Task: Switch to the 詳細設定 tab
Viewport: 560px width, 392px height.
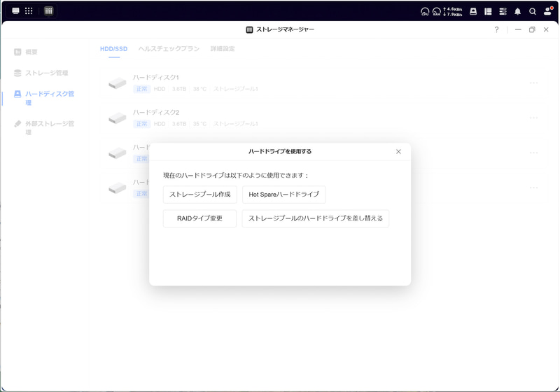Action: pos(223,49)
